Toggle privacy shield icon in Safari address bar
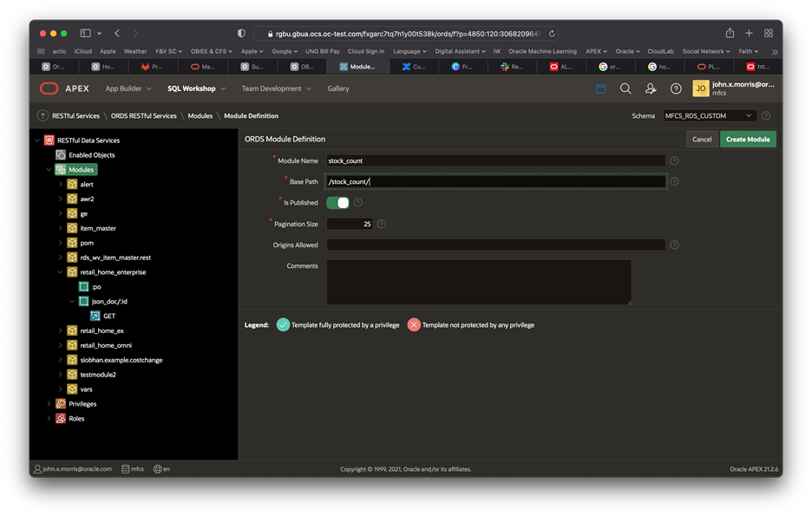 tap(241, 33)
